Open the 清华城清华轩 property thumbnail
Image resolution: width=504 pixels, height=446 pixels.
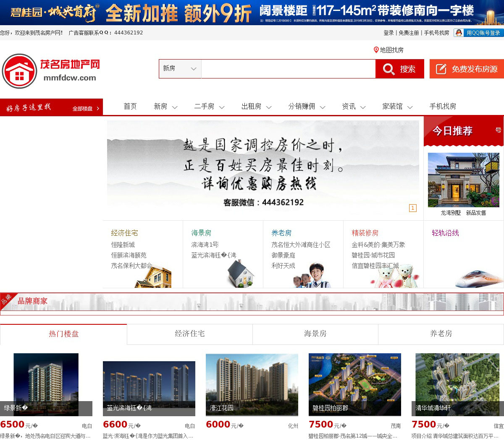[458, 384]
